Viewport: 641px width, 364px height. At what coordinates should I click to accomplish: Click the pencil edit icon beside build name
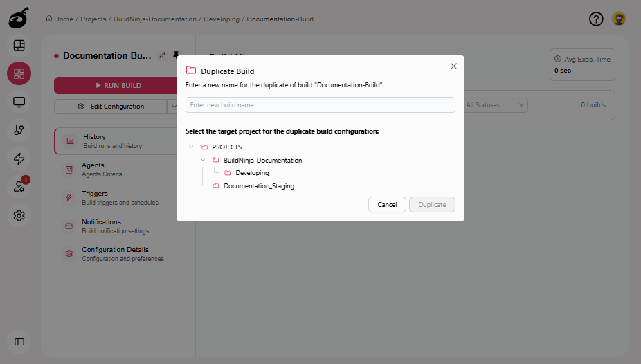click(162, 55)
